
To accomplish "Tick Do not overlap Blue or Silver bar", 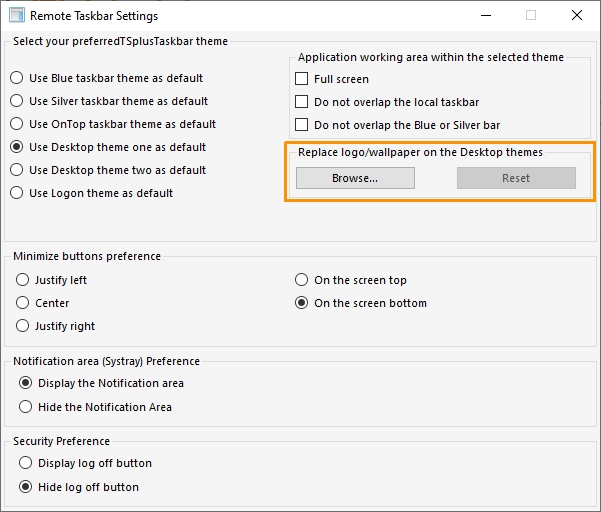I will tap(302, 125).
